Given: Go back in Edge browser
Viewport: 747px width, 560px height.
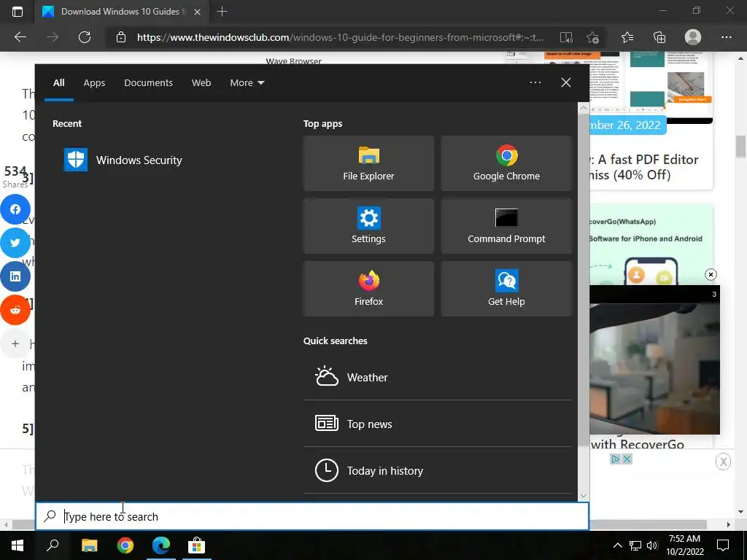Looking at the screenshot, I should coord(20,37).
